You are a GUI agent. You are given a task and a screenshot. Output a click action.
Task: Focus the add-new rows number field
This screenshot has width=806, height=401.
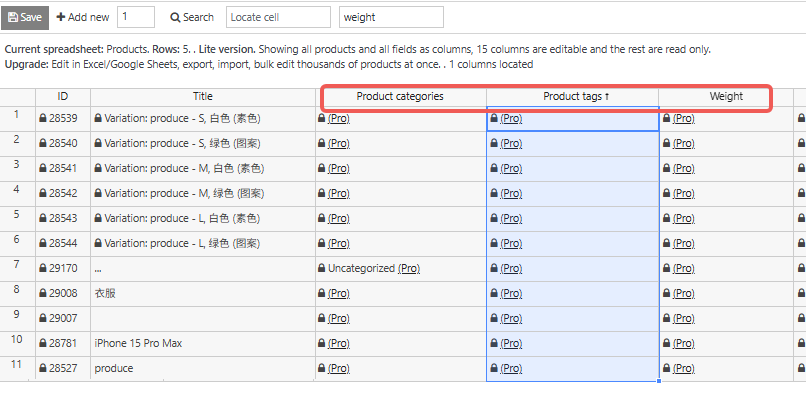coord(136,17)
